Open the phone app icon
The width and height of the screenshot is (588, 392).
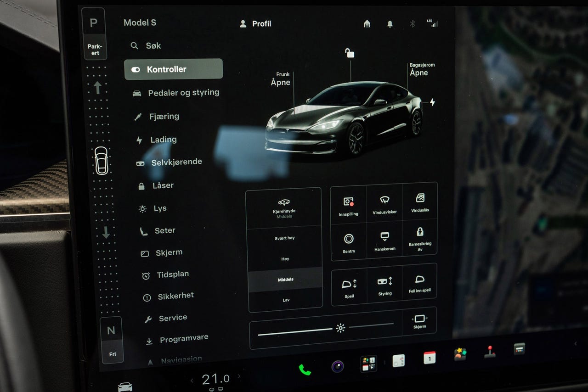[x=305, y=370]
